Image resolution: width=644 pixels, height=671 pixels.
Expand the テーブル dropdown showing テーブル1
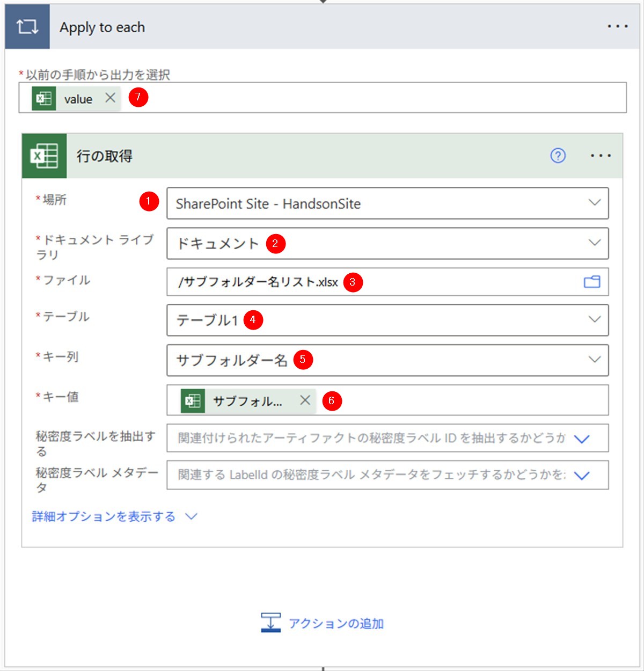[x=594, y=319]
